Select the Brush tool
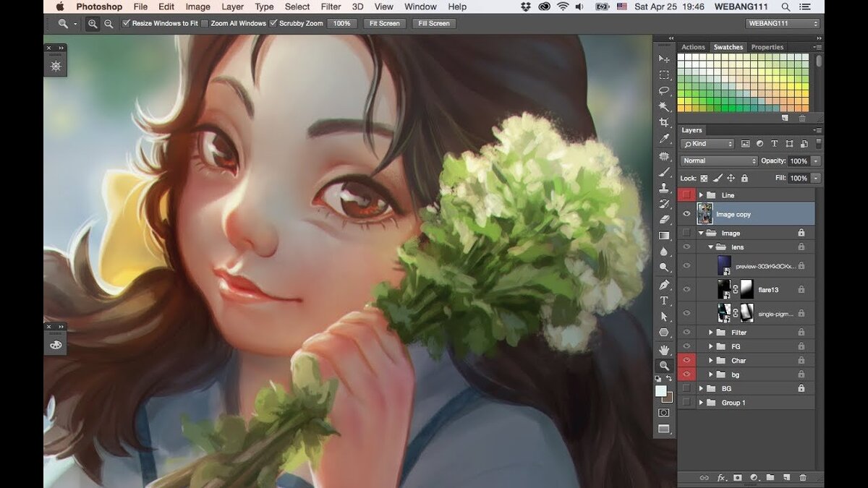The height and width of the screenshot is (488, 868). [663, 171]
